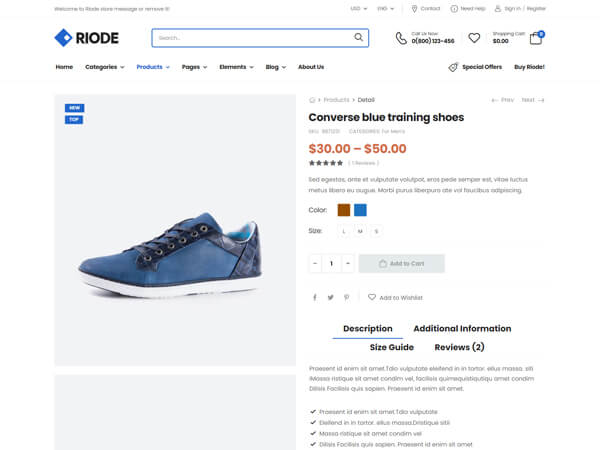600x450 pixels.
Task: Click the search magnifier icon
Action: tap(359, 38)
